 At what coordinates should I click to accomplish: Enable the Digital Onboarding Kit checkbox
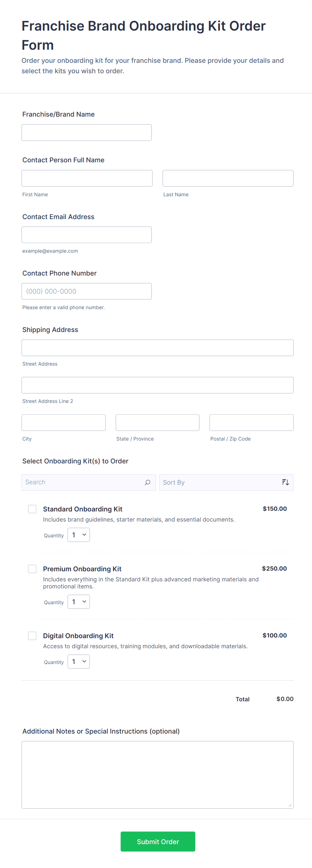tap(32, 636)
